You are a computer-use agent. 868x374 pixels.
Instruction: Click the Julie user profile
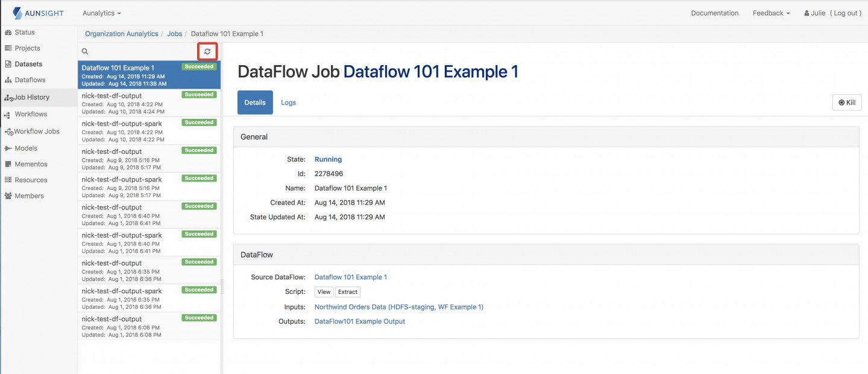815,13
